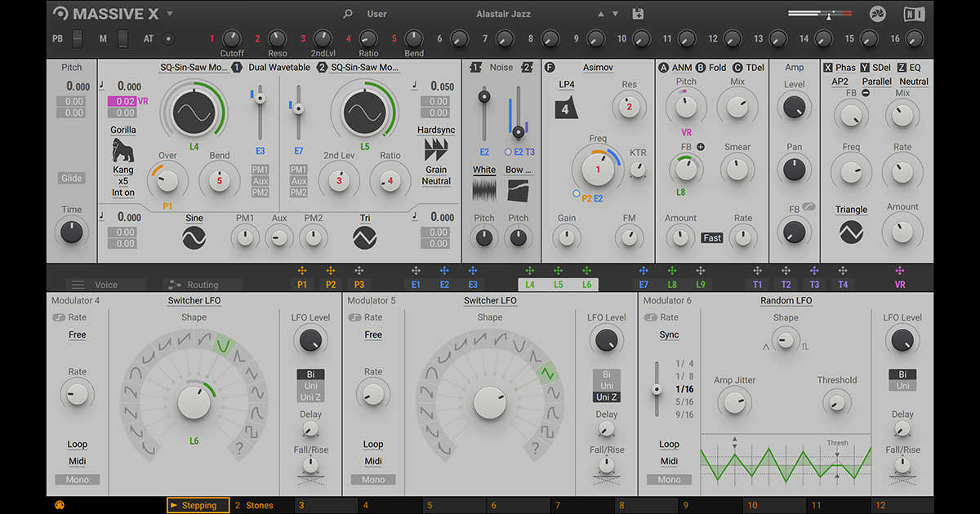Viewport: 980px width, 514px height.
Task: Toggle the Mono button in Modulator 4
Action: tap(78, 480)
